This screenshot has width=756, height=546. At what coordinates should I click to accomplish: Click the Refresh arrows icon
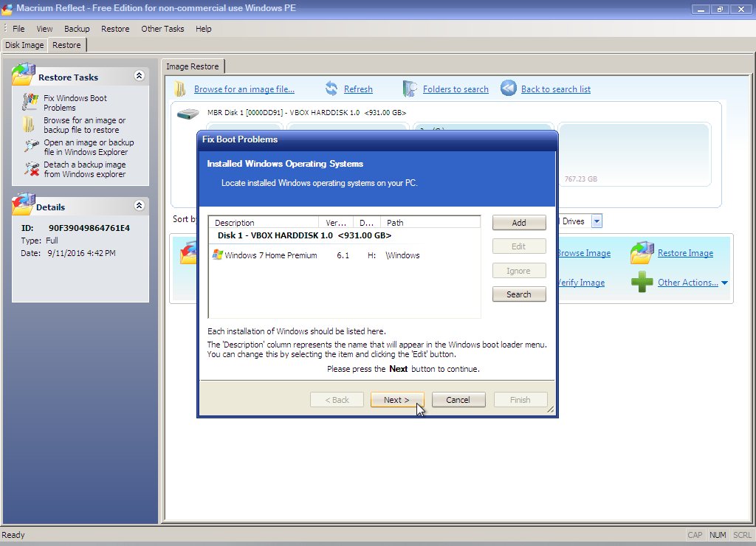coord(331,89)
